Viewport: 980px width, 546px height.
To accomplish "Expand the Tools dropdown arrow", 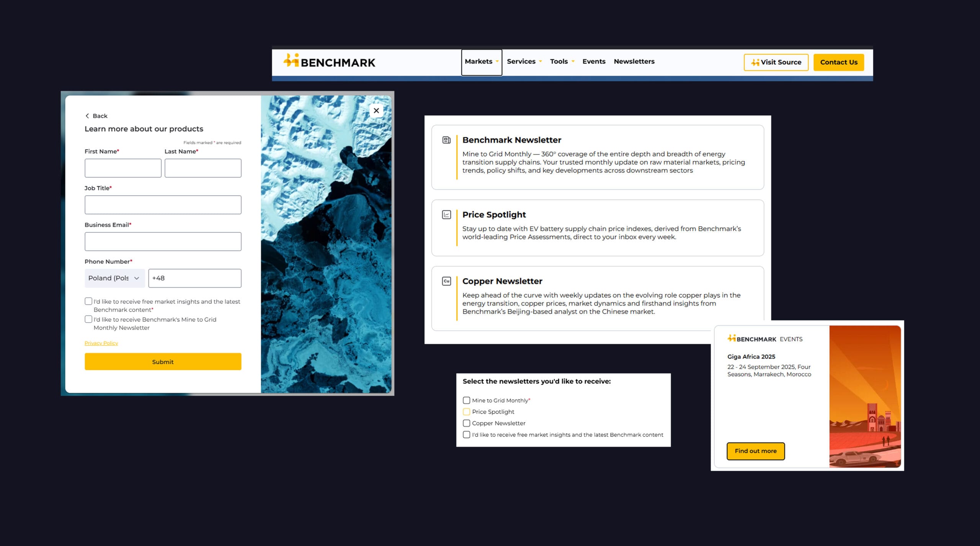I will pos(573,62).
